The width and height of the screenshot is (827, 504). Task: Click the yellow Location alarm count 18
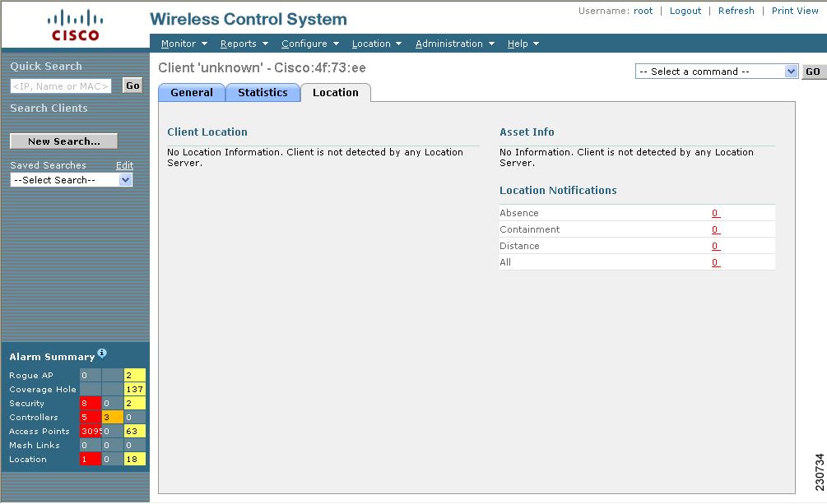point(134,459)
